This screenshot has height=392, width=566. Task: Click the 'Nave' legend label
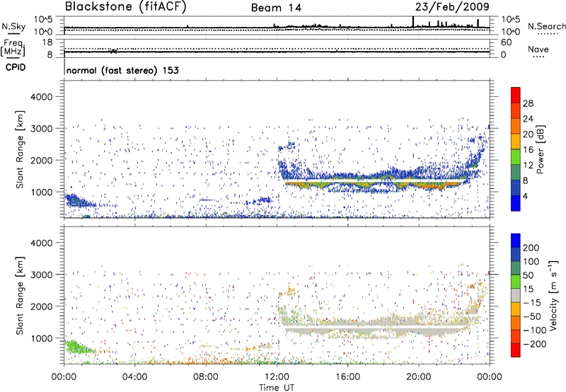538,50
